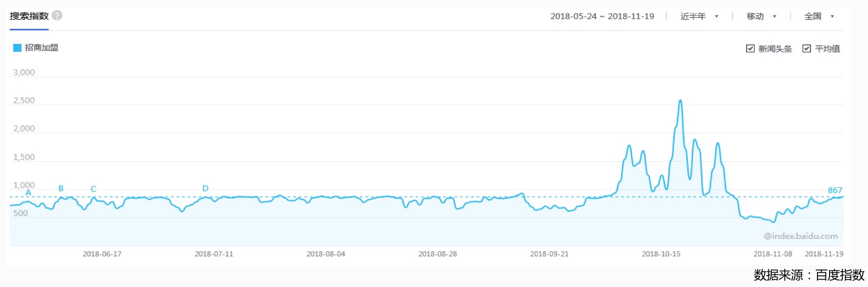The image size is (868, 287).
Task: Open the 全国 region dropdown
Action: point(819,16)
